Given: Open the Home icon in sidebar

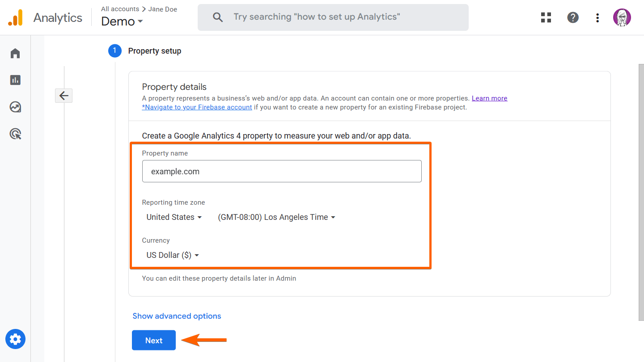Looking at the screenshot, I should 15,54.
